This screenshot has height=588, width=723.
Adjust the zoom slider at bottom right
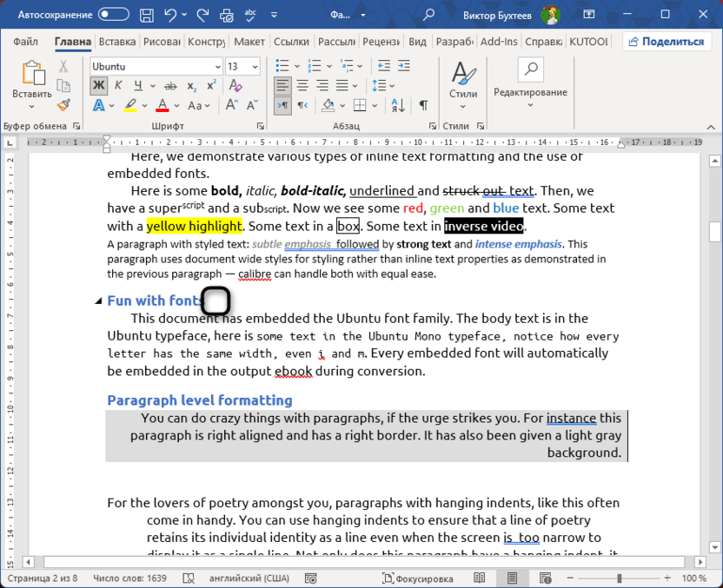pos(619,578)
